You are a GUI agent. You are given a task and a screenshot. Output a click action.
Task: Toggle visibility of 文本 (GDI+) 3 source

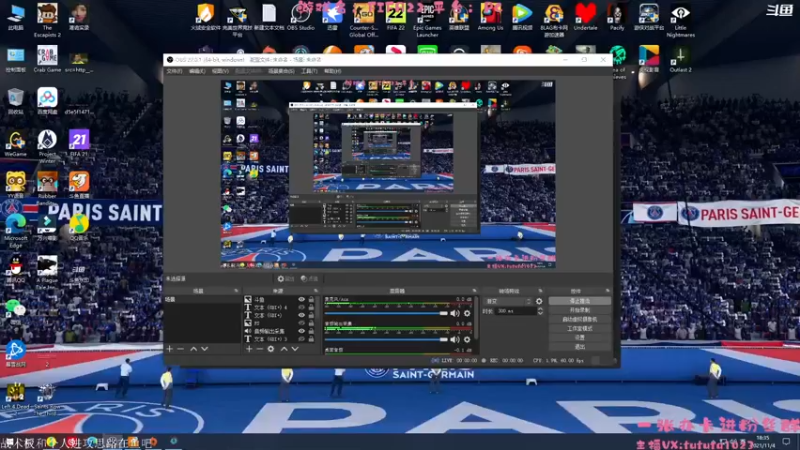pos(302,339)
